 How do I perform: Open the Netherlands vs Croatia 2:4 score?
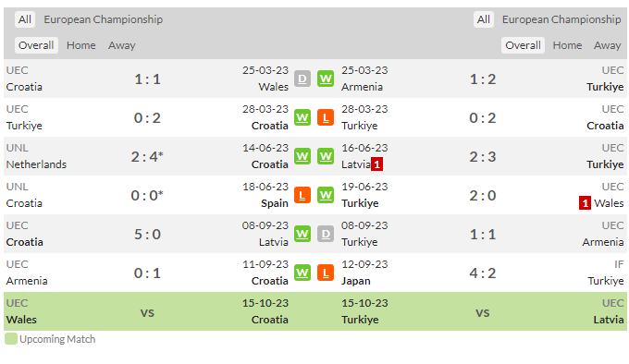[147, 156]
